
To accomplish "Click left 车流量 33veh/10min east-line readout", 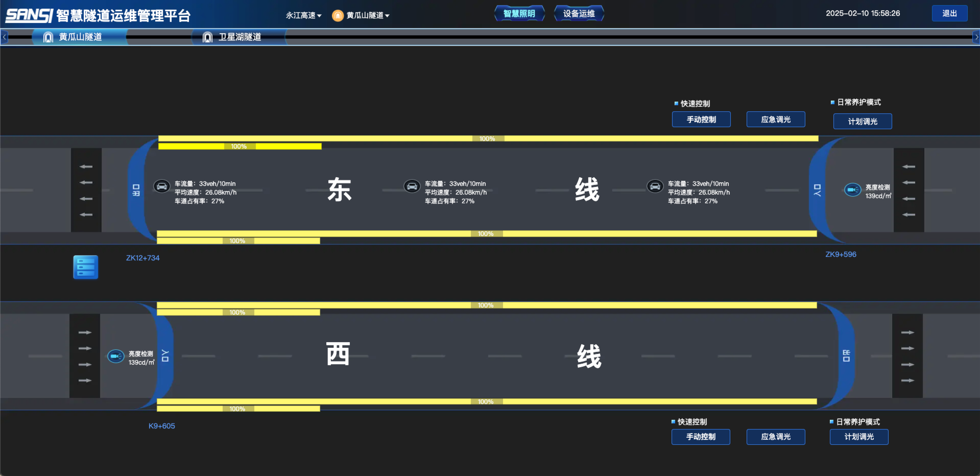I will point(205,184).
